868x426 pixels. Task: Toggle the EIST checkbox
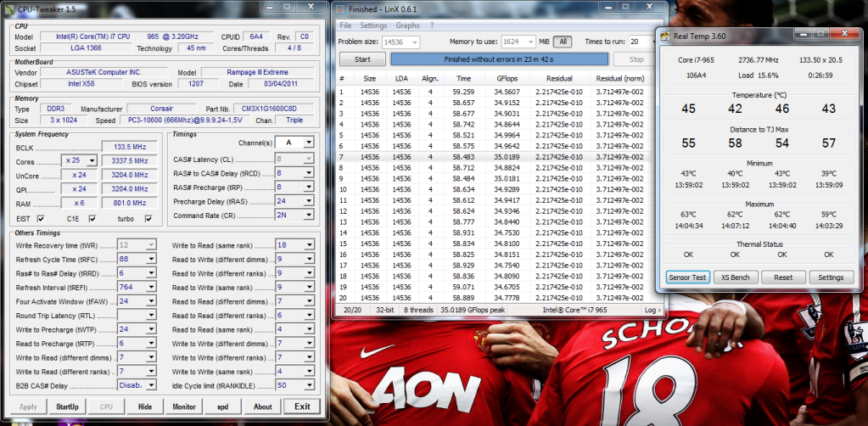pyautogui.click(x=41, y=219)
